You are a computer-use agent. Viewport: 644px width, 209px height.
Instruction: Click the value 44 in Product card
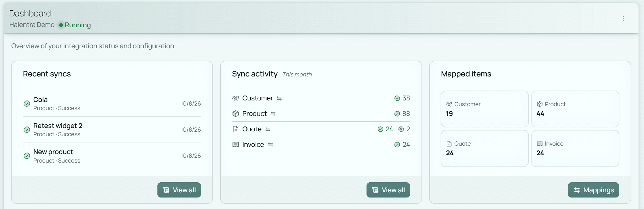click(540, 114)
